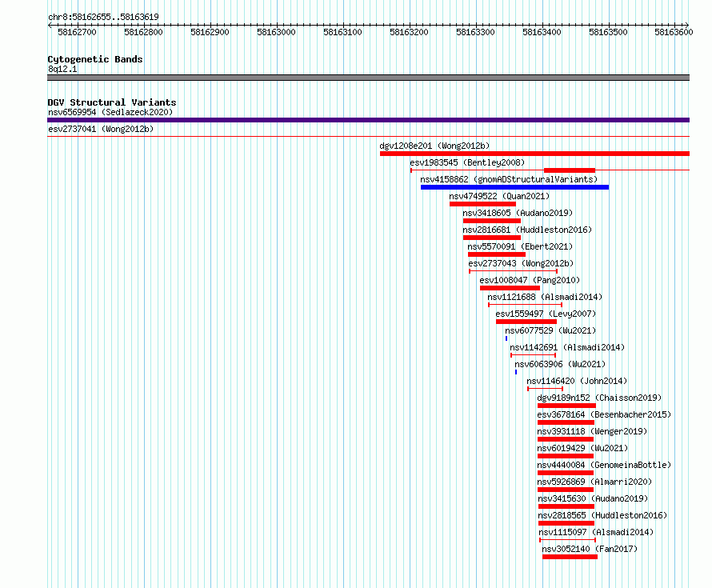The width and height of the screenshot is (712, 588).
Task: Click nsv6063906 (Wu2021) label
Action: [x=560, y=364]
